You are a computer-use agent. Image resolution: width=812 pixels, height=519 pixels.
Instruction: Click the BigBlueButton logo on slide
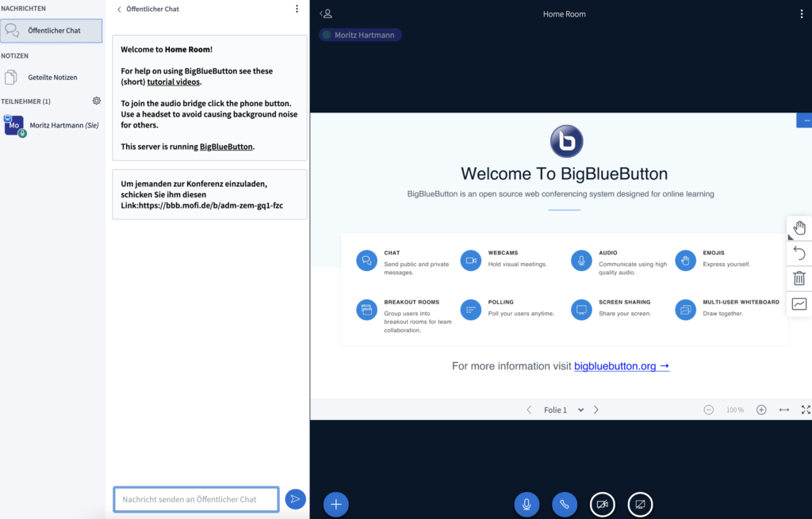(566, 141)
